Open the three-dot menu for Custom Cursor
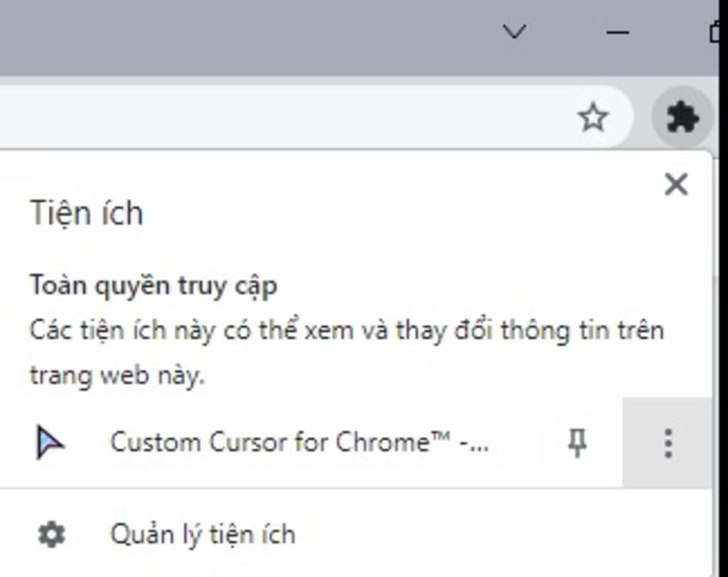The image size is (728, 577). (668, 443)
